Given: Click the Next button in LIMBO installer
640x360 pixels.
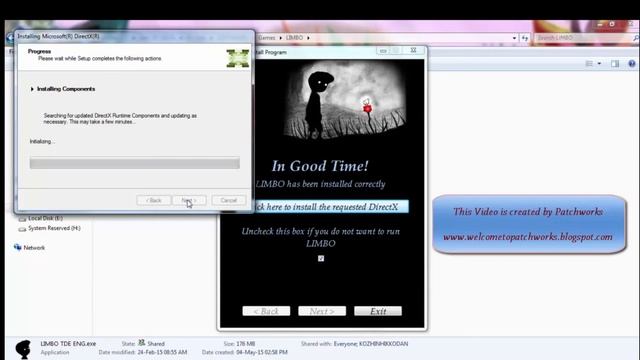Looking at the screenshot, I should coord(322,311).
